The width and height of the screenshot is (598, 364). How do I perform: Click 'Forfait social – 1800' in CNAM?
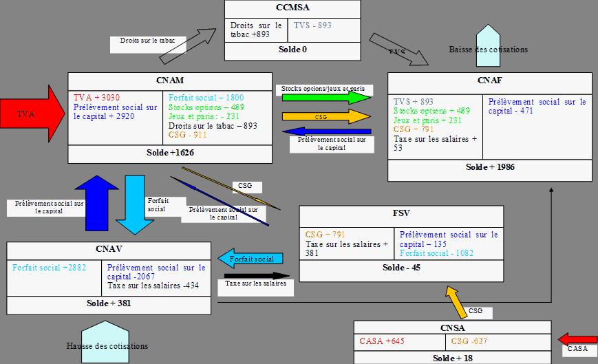point(206,98)
